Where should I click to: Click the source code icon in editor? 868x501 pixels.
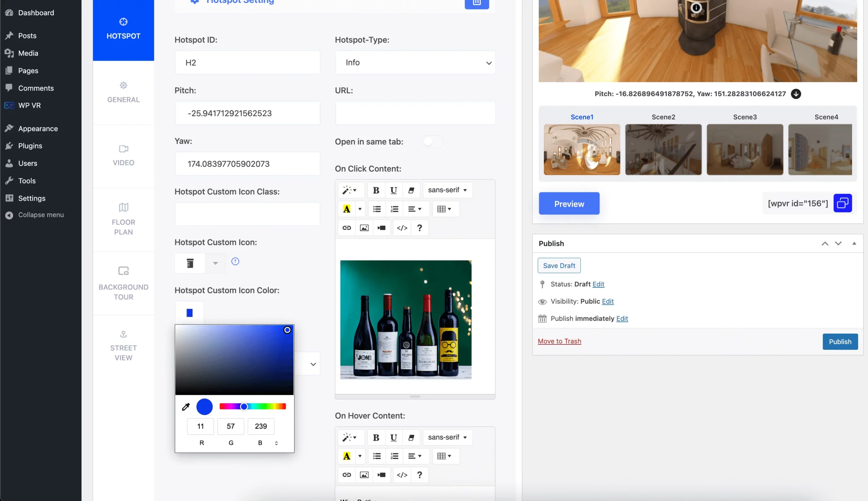coord(402,227)
